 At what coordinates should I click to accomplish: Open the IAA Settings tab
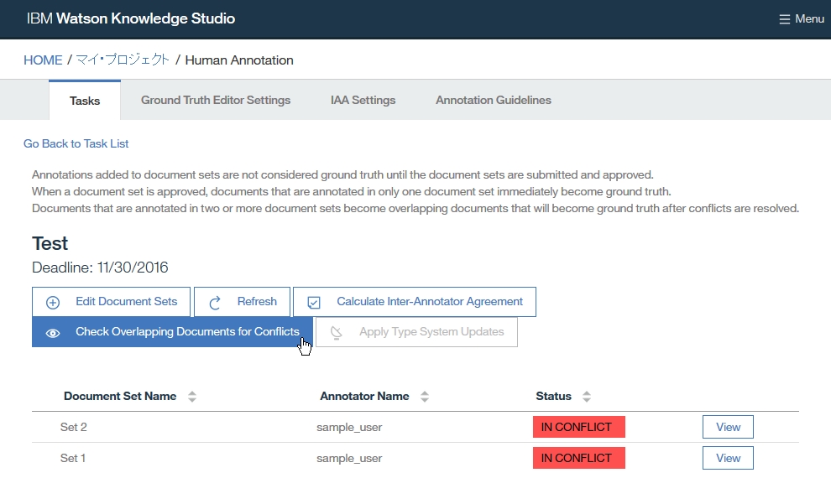click(x=363, y=100)
